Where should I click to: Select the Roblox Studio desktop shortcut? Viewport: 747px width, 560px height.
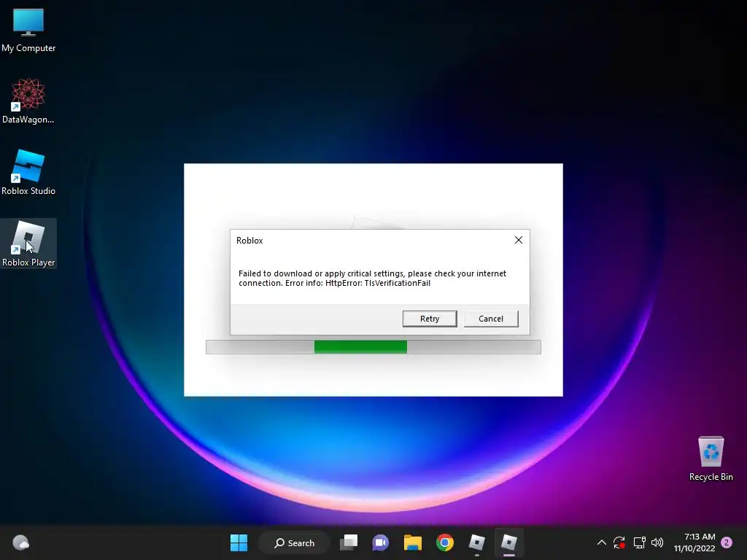coord(28,172)
